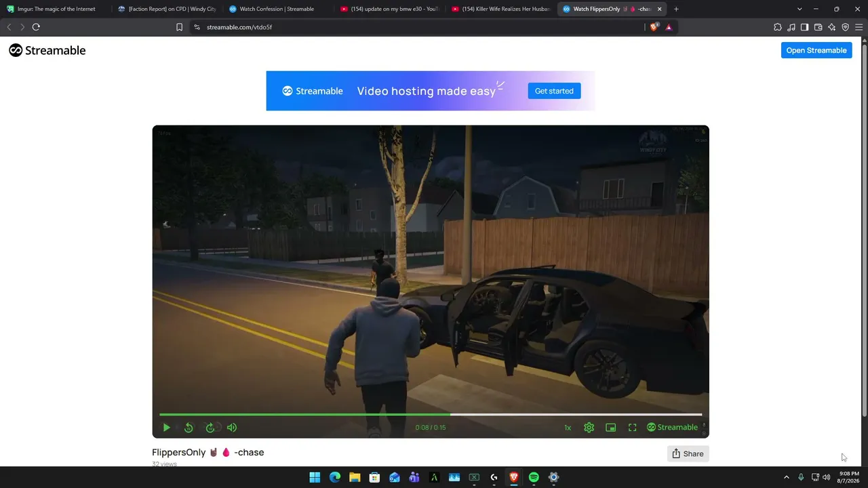Click the microphone icon in system tray
This screenshot has height=488, width=868.
tap(801, 477)
